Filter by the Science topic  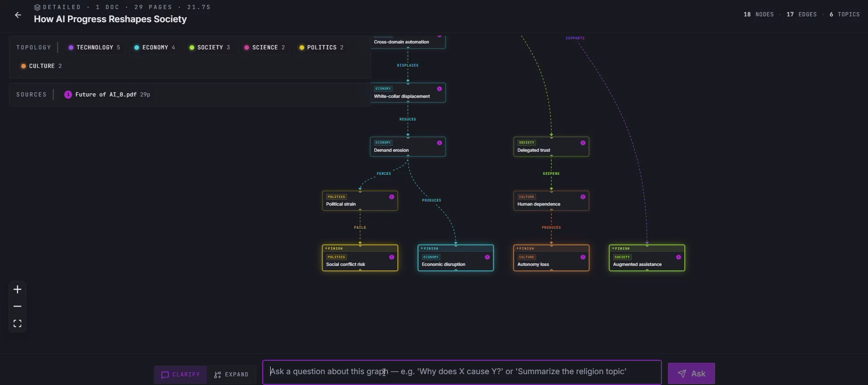265,48
